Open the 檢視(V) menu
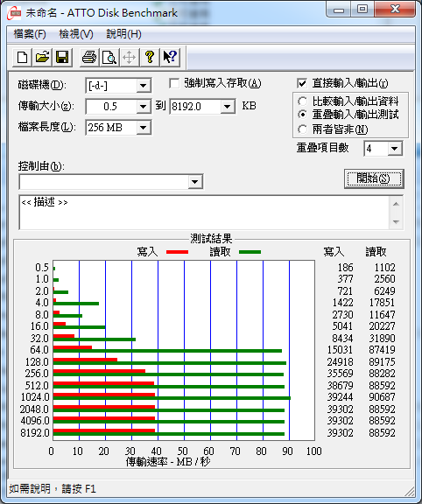 76,34
